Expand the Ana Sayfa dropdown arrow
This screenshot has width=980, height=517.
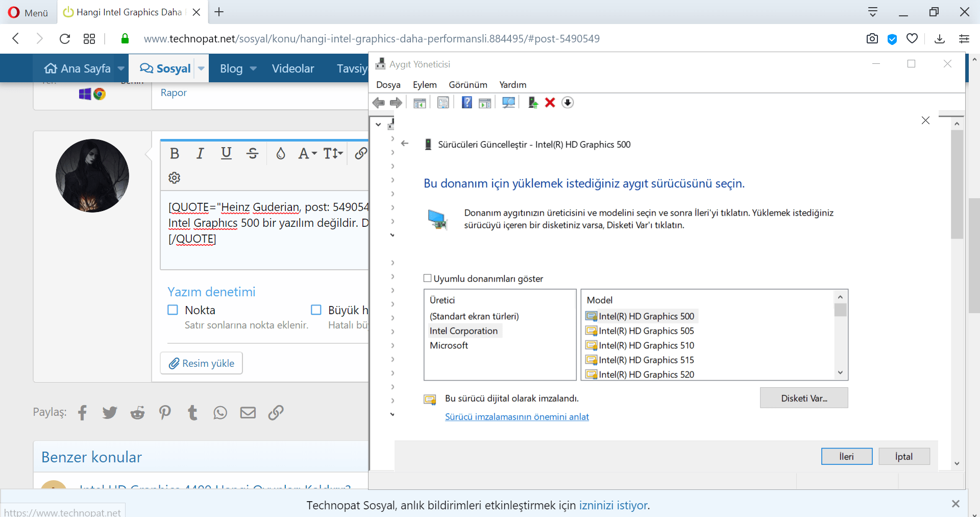point(121,68)
